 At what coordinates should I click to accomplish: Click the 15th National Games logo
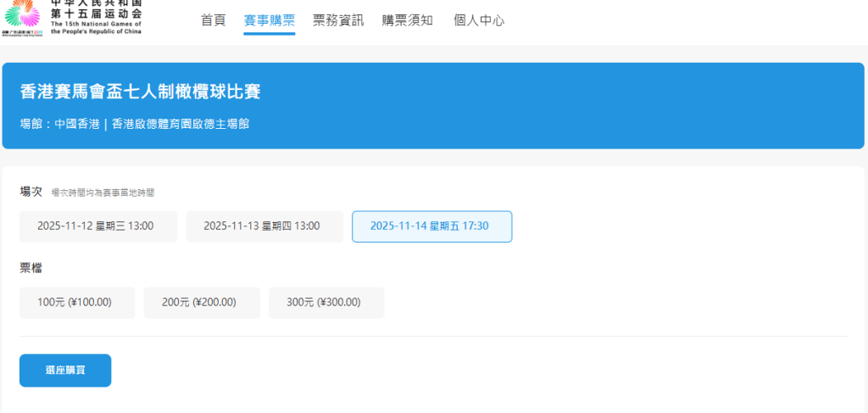(72, 18)
